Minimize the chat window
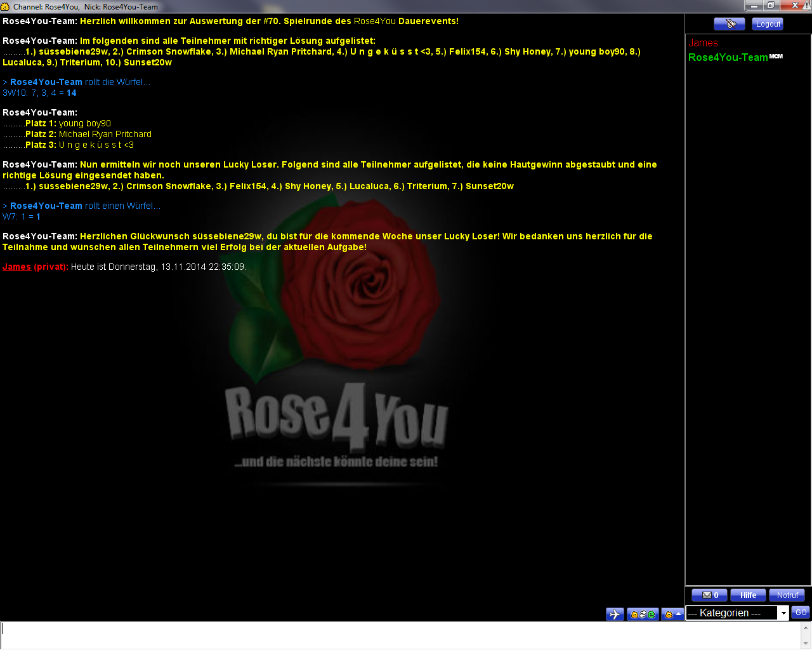The width and height of the screenshot is (812, 650). pos(754,6)
